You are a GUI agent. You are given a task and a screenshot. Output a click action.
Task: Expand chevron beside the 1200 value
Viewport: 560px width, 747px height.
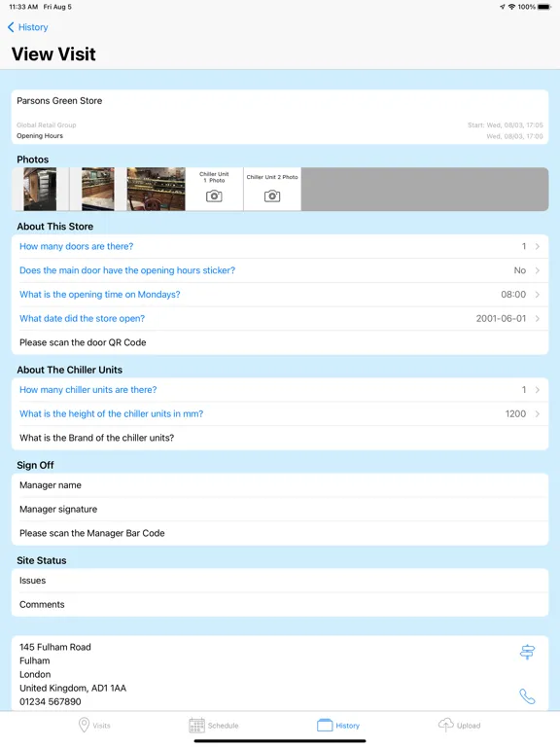tap(537, 413)
